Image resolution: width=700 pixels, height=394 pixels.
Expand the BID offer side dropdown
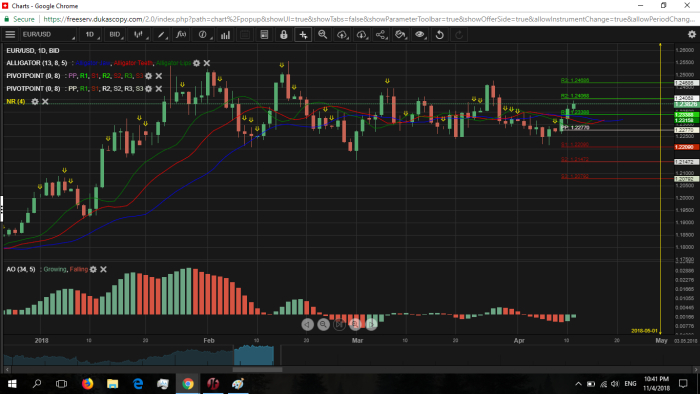click(116, 35)
